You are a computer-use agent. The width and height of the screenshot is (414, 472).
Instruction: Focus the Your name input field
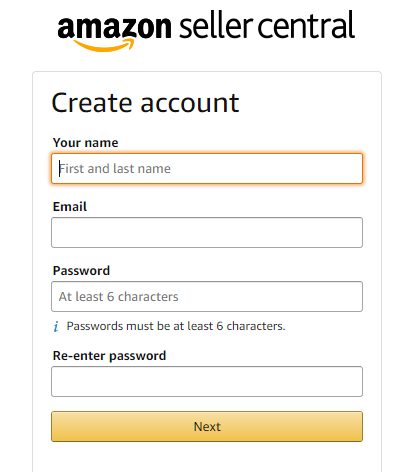207,169
